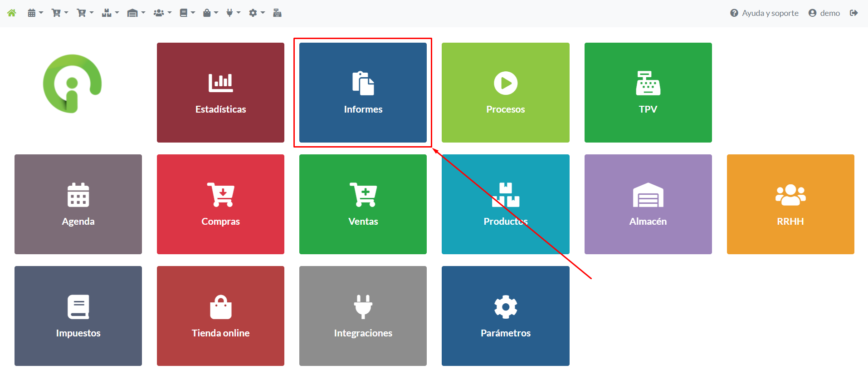
Task: Expand the plug integrations dropdown in navbar
Action: (233, 13)
